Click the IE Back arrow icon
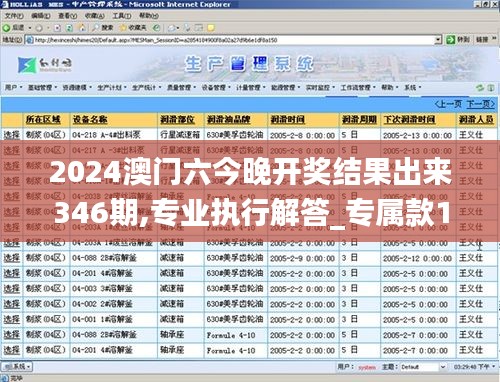 click(6, 28)
